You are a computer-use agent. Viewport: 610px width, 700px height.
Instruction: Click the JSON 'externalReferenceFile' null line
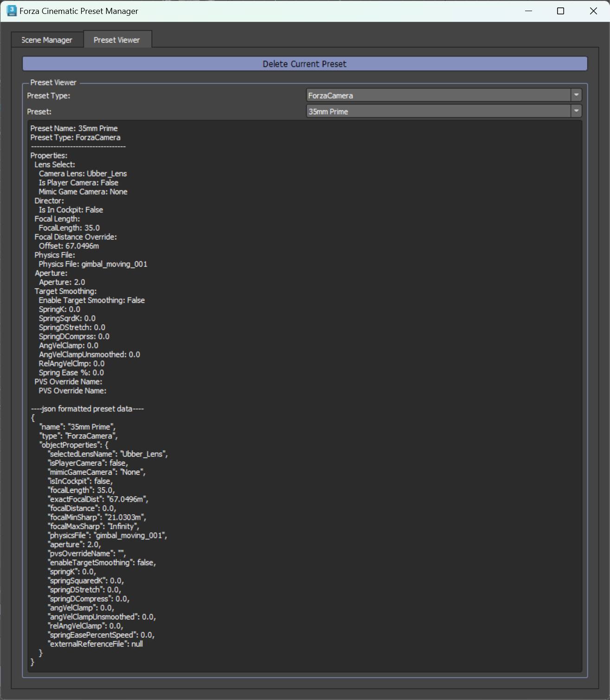pyautogui.click(x=96, y=644)
